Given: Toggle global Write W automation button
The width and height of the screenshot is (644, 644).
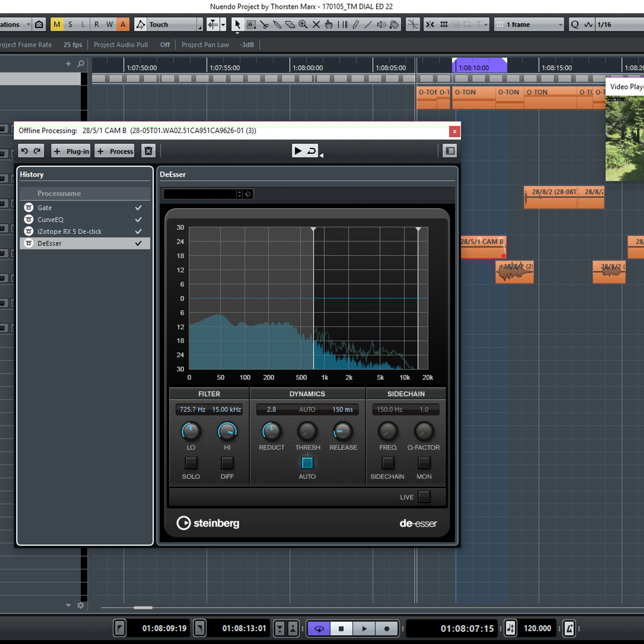Looking at the screenshot, I should pos(109,25).
